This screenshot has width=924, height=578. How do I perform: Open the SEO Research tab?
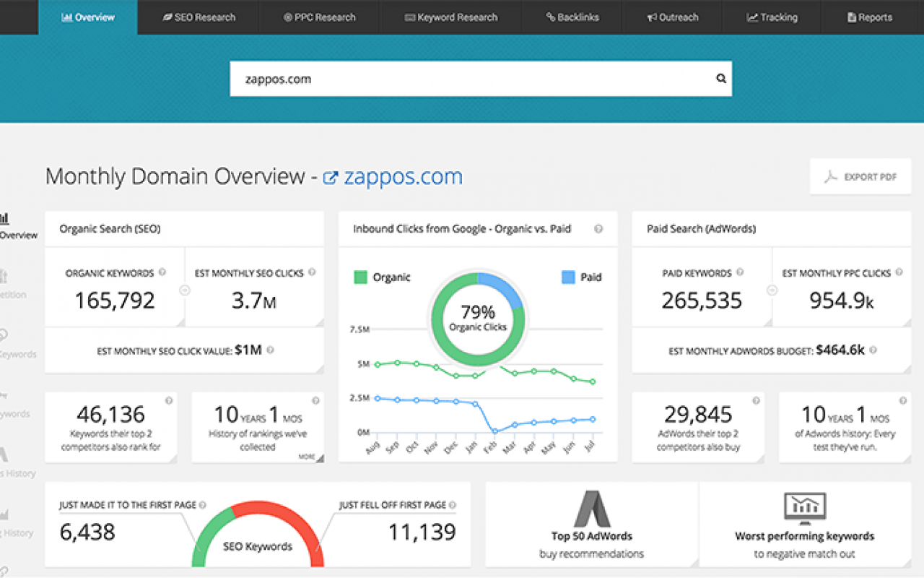point(199,17)
